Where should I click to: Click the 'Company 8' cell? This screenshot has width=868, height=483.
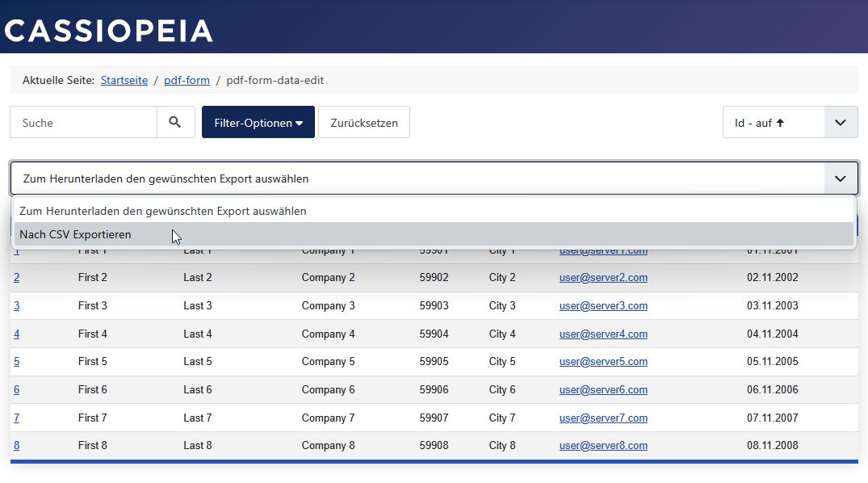(329, 445)
